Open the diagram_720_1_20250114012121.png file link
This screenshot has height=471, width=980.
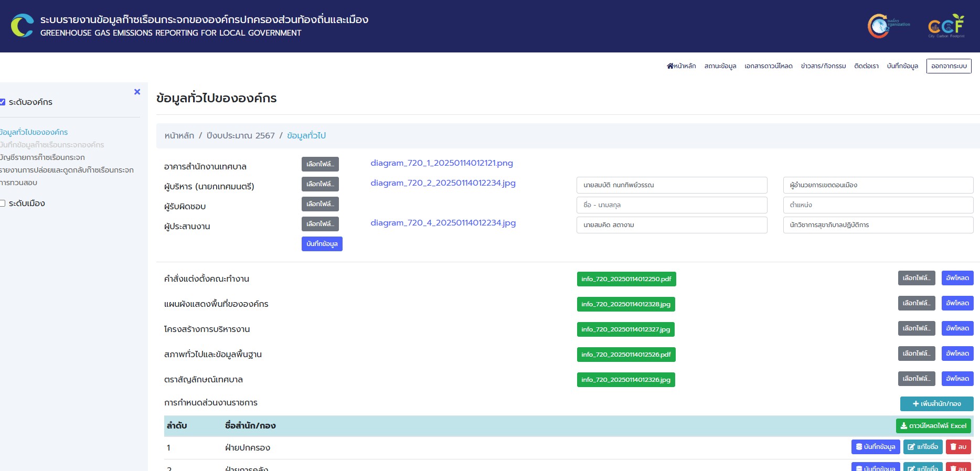coord(441,163)
